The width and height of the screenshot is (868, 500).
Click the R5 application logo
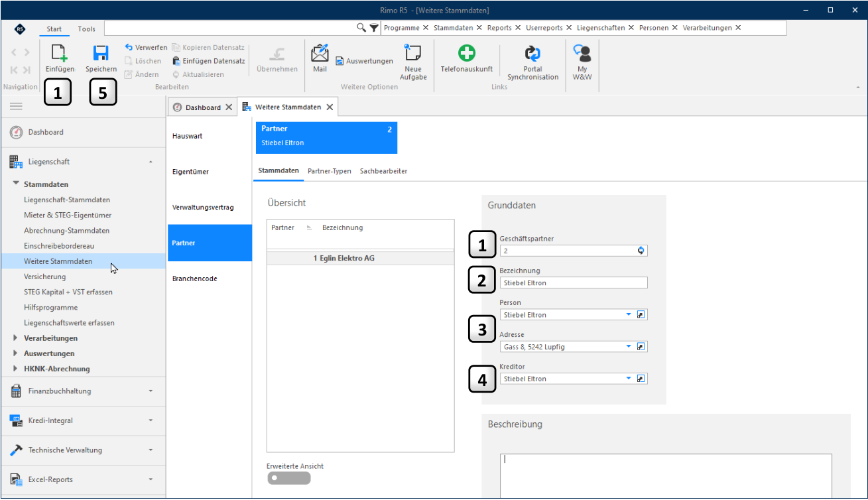pyautogui.click(x=20, y=29)
